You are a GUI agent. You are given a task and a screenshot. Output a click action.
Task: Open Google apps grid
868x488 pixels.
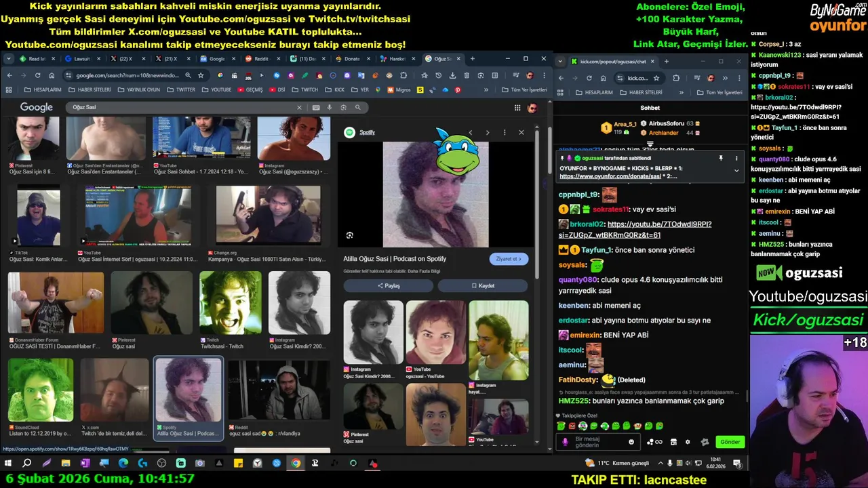517,108
